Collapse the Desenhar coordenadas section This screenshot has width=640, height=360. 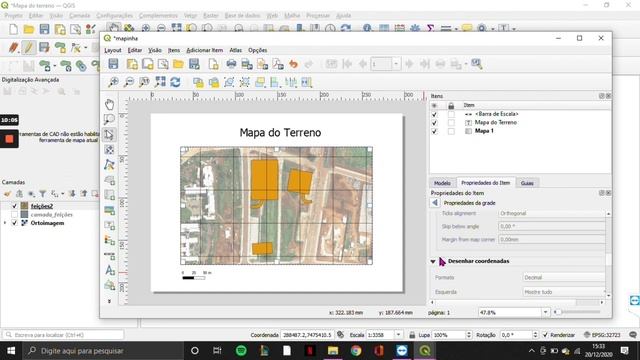pos(433,261)
